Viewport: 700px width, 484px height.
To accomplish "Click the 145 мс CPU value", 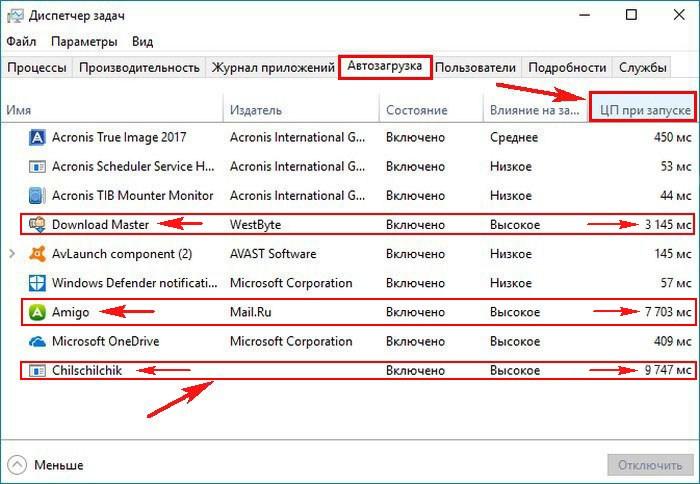I will pos(673,254).
